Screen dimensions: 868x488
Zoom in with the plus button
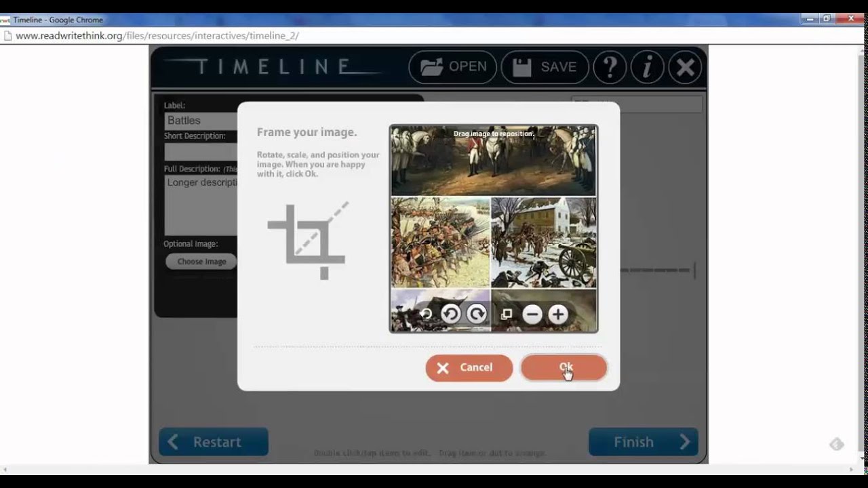[x=558, y=314]
